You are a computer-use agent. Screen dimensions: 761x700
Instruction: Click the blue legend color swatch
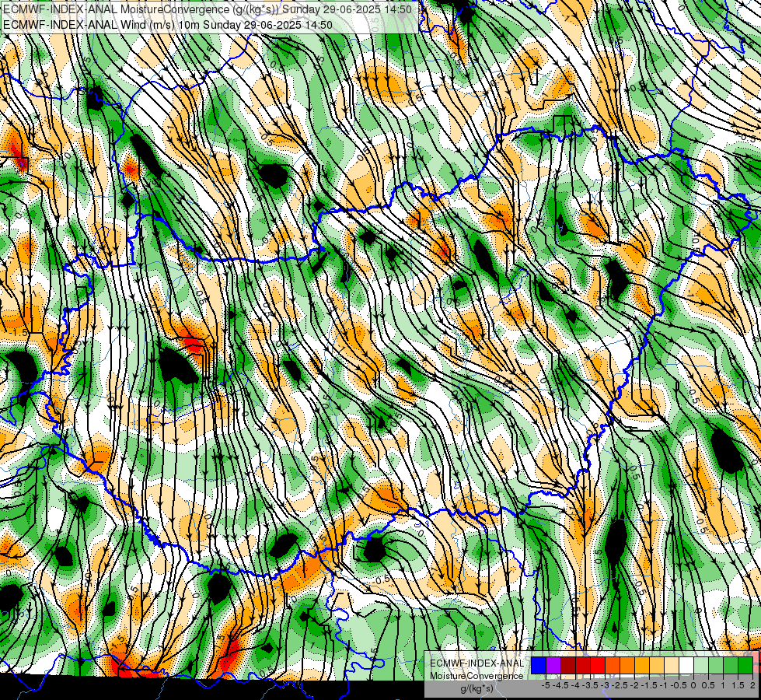pos(539,665)
